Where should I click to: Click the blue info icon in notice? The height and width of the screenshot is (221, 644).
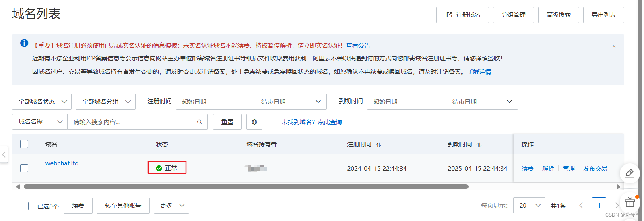(24, 43)
